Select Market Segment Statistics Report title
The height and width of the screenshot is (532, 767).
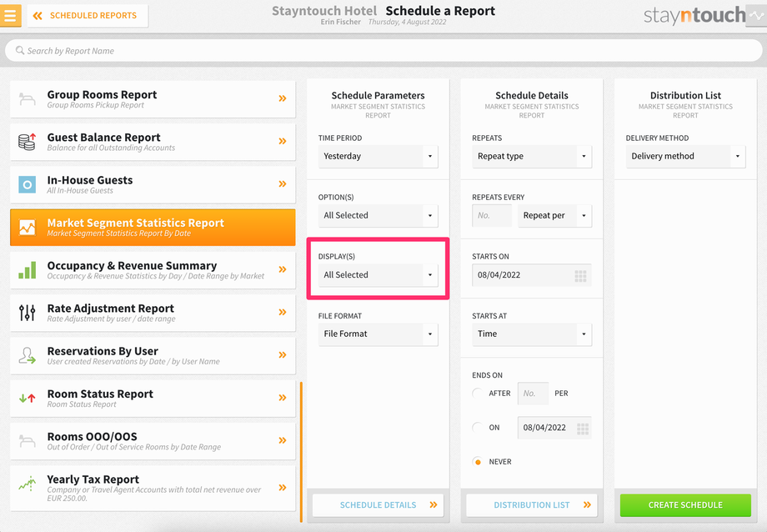(x=136, y=223)
